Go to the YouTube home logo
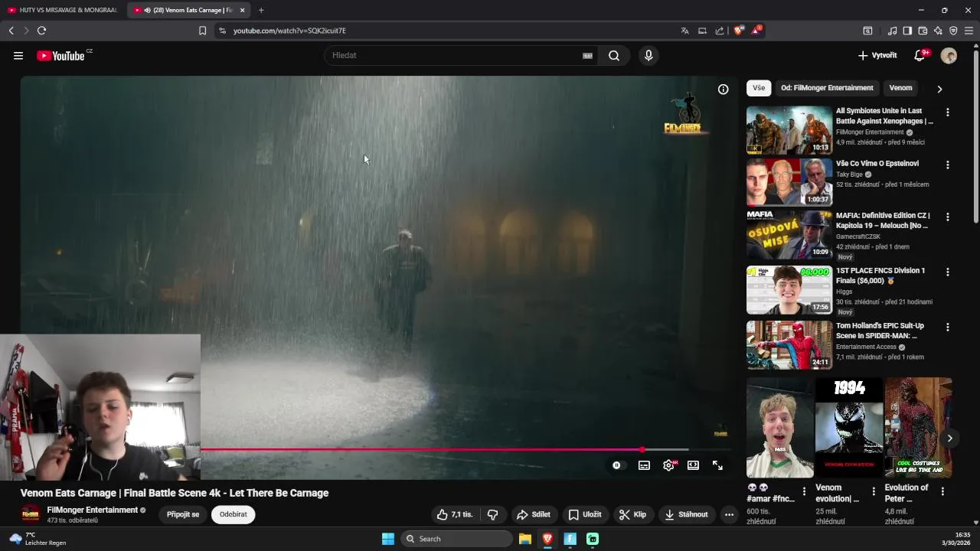Image resolution: width=980 pixels, height=551 pixels. tap(60, 56)
